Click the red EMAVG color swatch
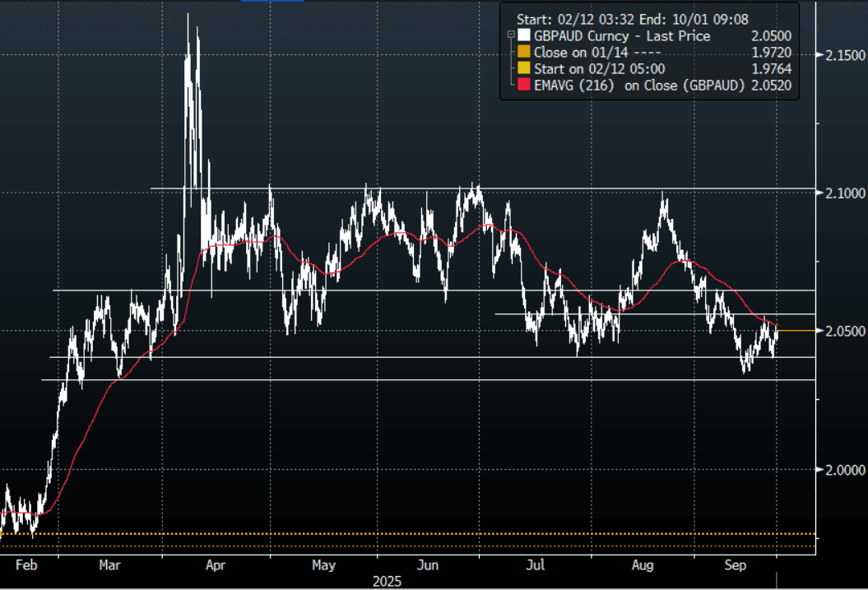Screen dimensions: 868x590 pyautogui.click(x=524, y=86)
